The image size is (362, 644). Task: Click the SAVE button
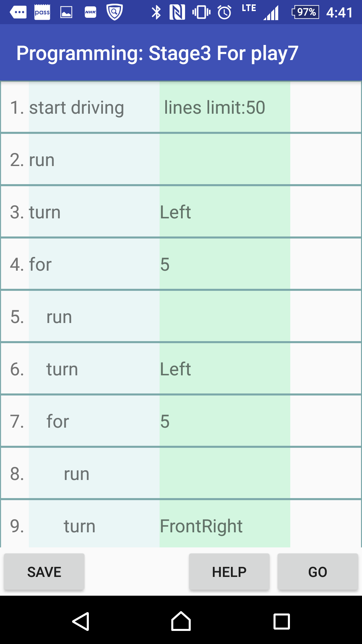[44, 572]
